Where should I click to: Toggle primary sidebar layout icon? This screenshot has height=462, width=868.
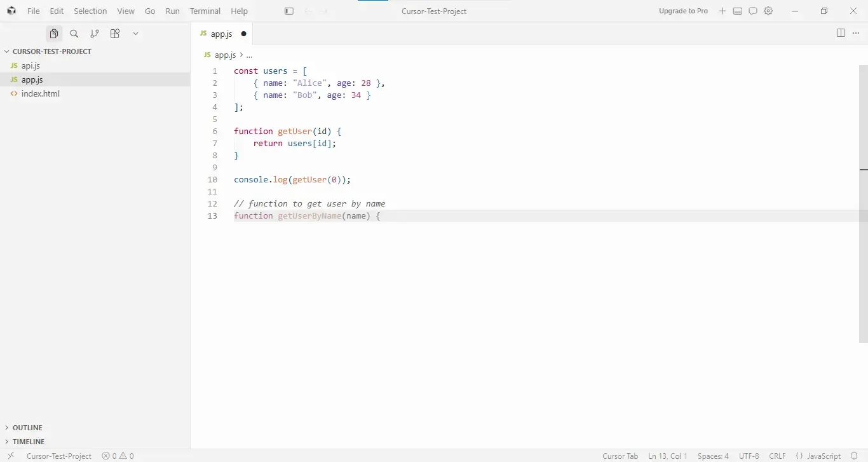289,11
